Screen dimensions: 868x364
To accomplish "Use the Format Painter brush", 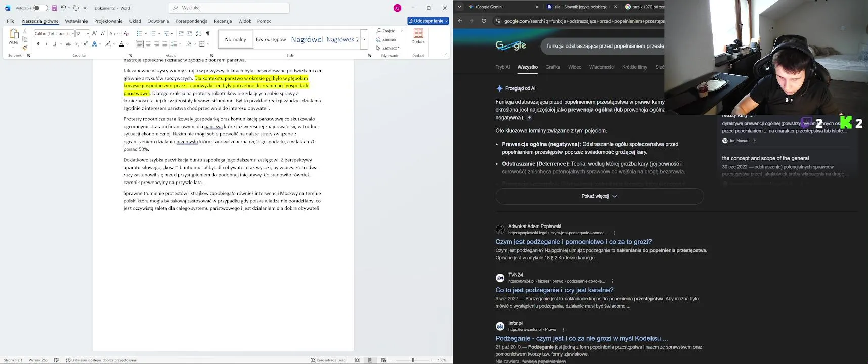I will [25, 48].
